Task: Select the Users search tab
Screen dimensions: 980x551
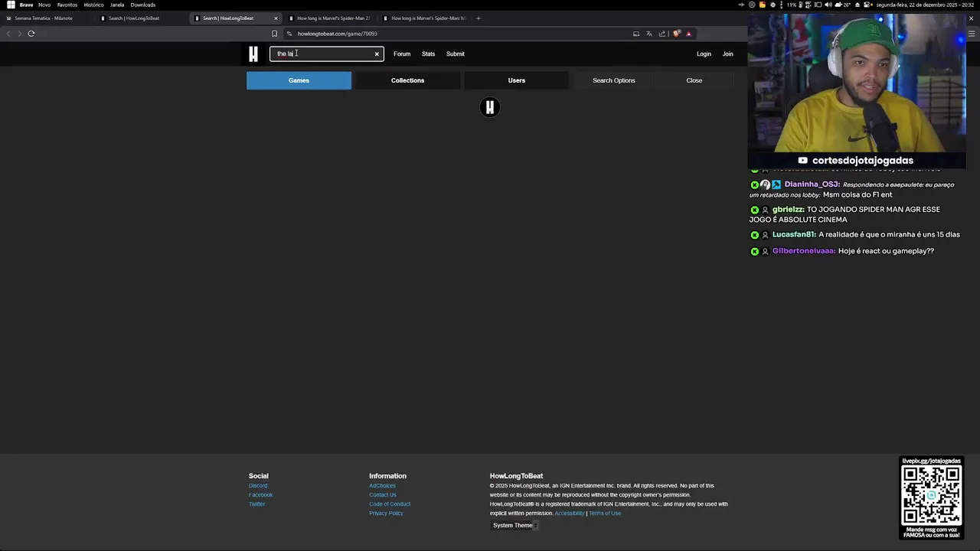Action: (x=517, y=80)
